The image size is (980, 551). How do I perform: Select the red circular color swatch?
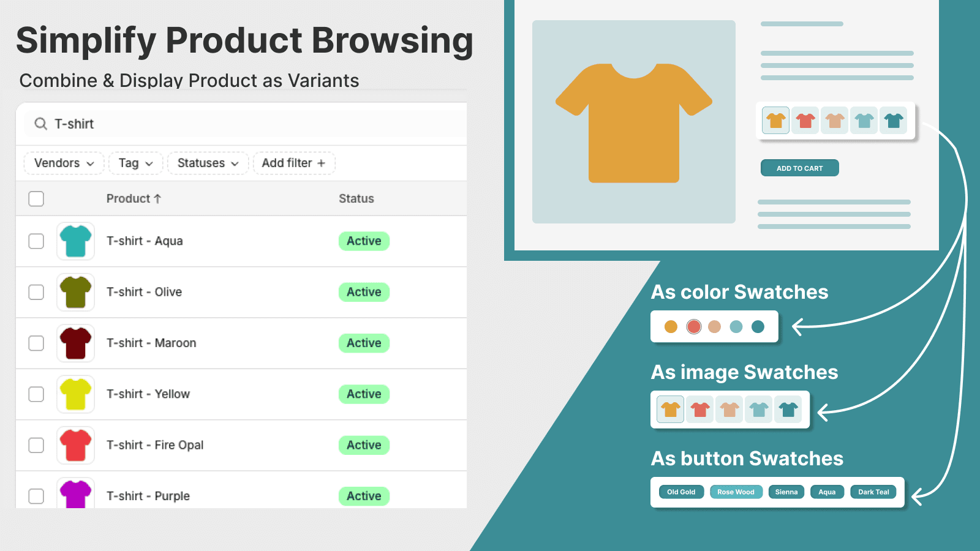693,327
